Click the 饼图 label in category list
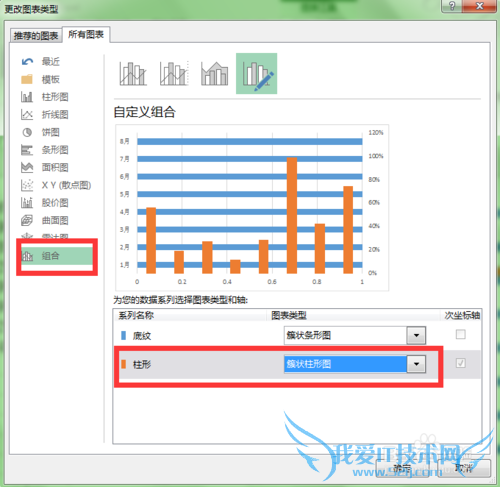This screenshot has width=500, height=487. pos(51,132)
